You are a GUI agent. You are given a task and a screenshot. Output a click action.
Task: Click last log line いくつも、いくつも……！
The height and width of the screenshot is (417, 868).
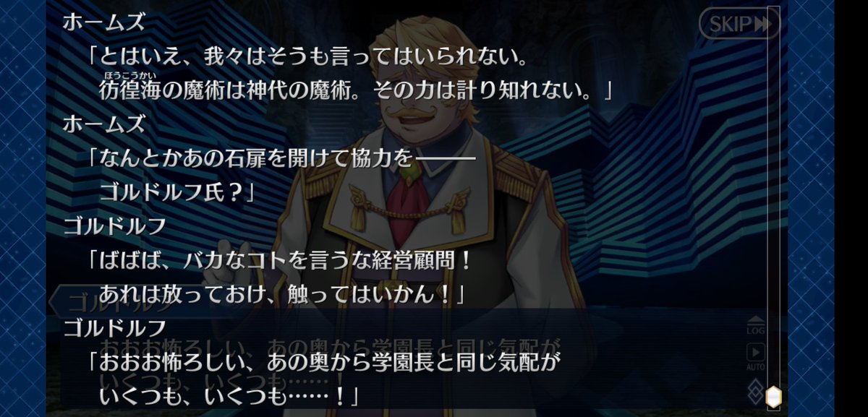pos(229,395)
